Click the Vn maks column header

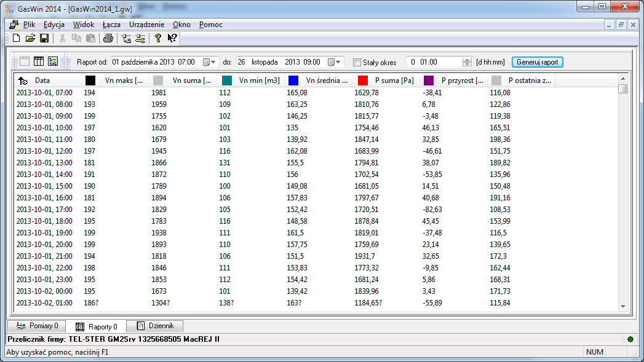pyautogui.click(x=115, y=81)
